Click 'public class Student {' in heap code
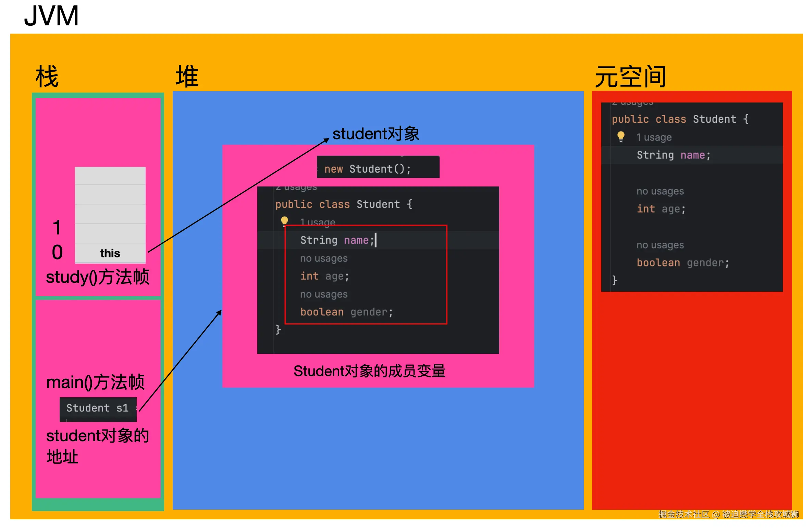Image resolution: width=812 pixels, height=532 pixels. (344, 204)
